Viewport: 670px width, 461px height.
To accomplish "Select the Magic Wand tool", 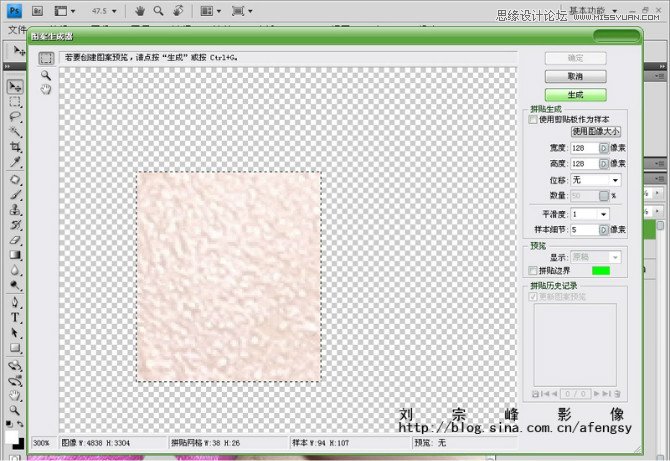I will [15, 132].
